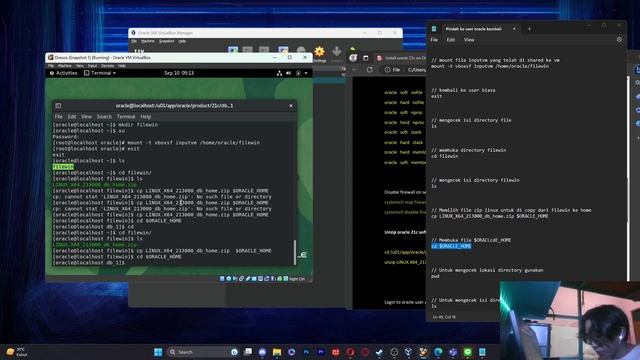Open the Search menu in the terminal
Screen dimensions: 640x360
click(x=104, y=116)
